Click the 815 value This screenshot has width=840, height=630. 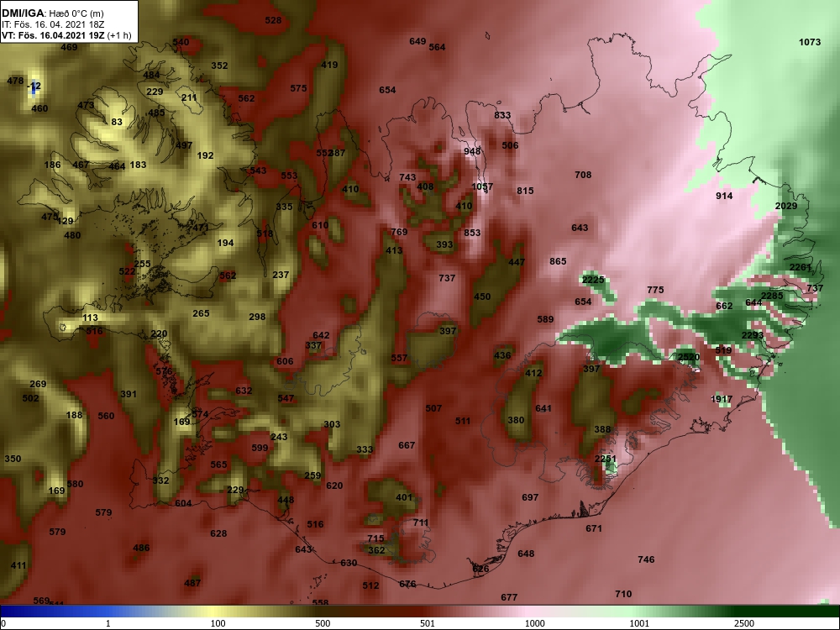526,191
